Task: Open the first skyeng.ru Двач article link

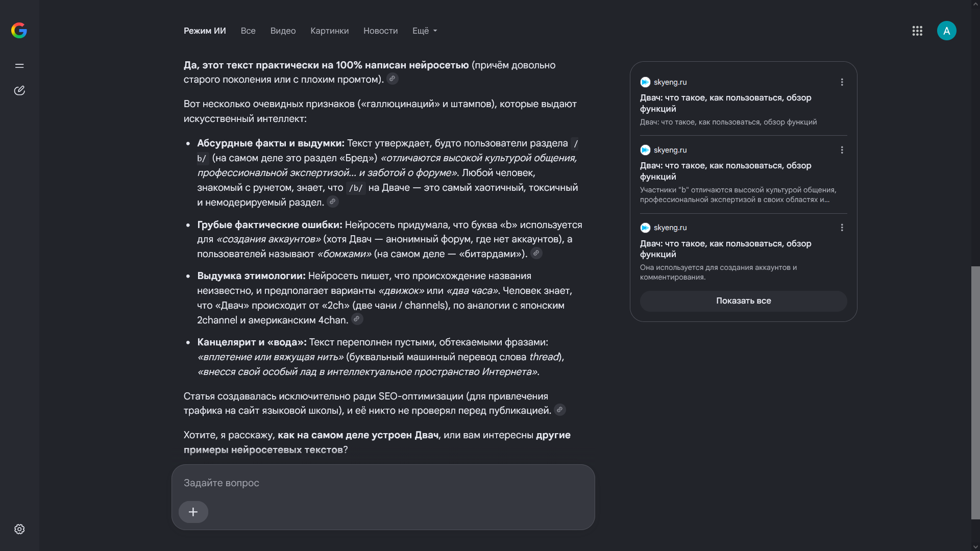Action: pyautogui.click(x=725, y=103)
